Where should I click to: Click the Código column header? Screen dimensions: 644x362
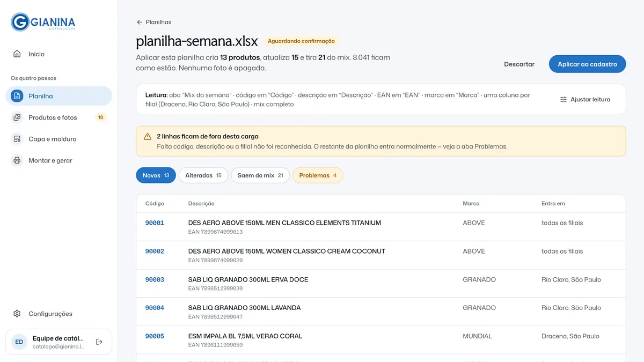pos(155,204)
